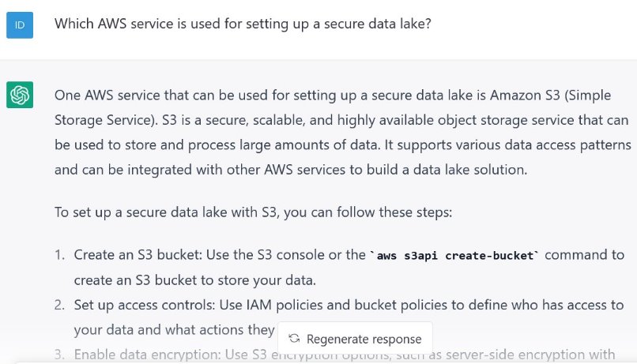Click the ChatGPT logo avatar
The image size is (637, 364).
[x=20, y=95]
